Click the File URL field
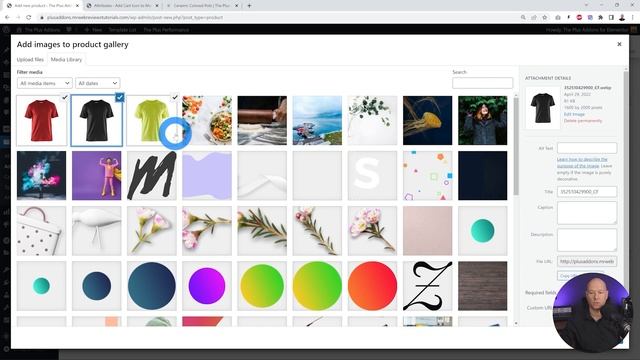The width and height of the screenshot is (640, 360). click(587, 261)
